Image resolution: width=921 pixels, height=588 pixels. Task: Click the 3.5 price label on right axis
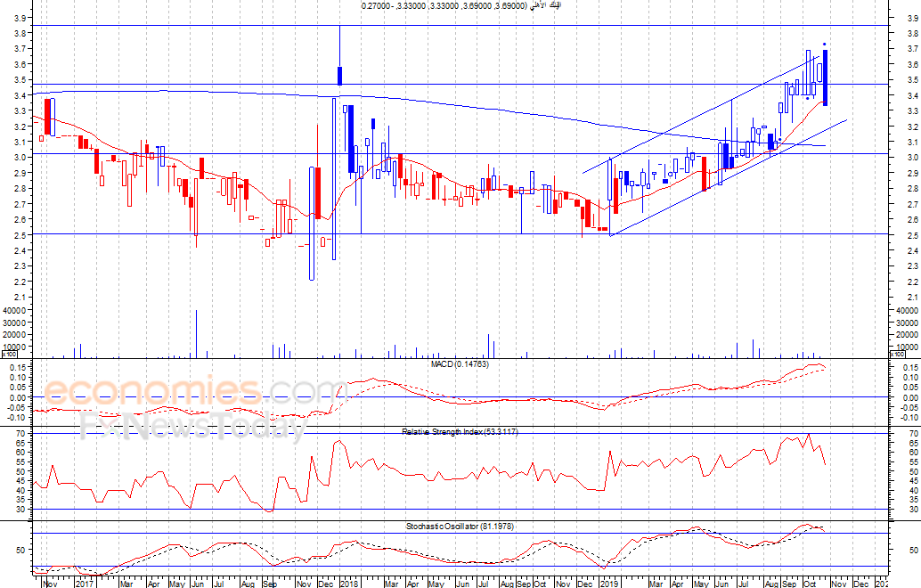913,80
